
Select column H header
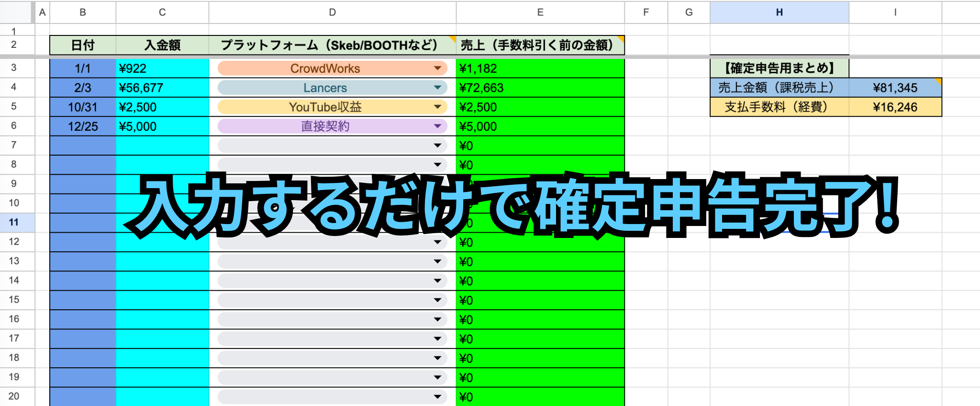pos(780,12)
